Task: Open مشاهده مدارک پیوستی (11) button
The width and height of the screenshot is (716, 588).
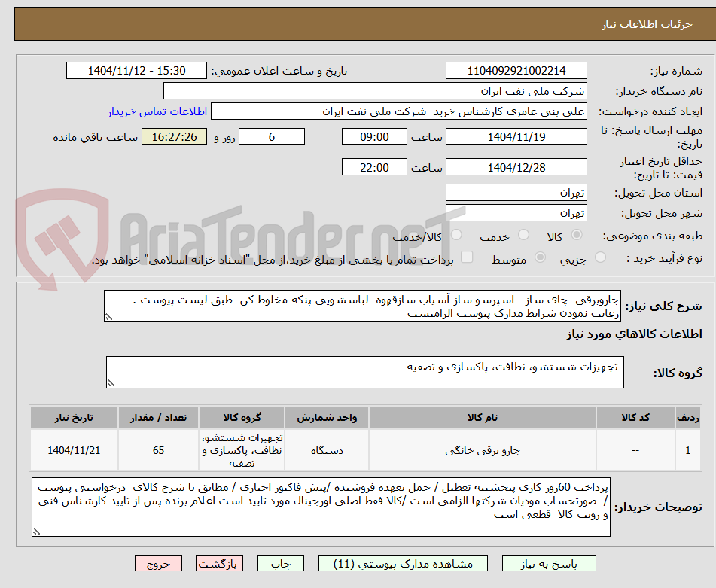Action: click(403, 563)
